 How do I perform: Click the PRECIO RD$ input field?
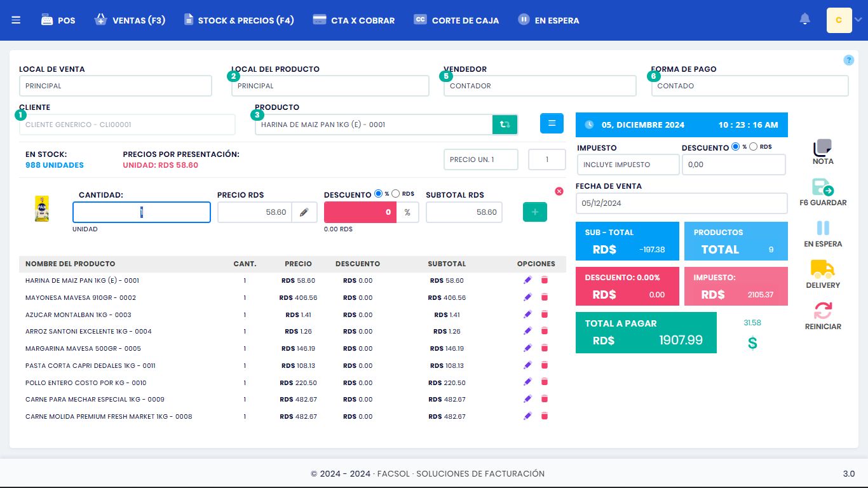(255, 212)
